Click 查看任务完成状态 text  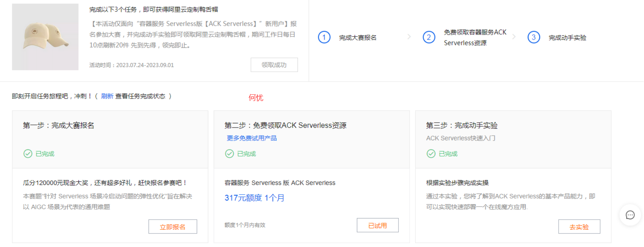[140, 96]
